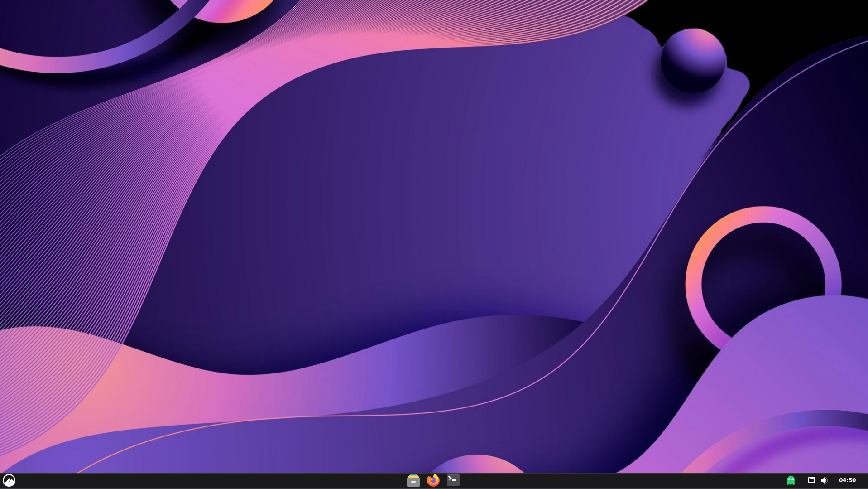Click the pink half-circle above the taskbar
This screenshot has width=868, height=489.
pyautogui.click(x=476, y=465)
